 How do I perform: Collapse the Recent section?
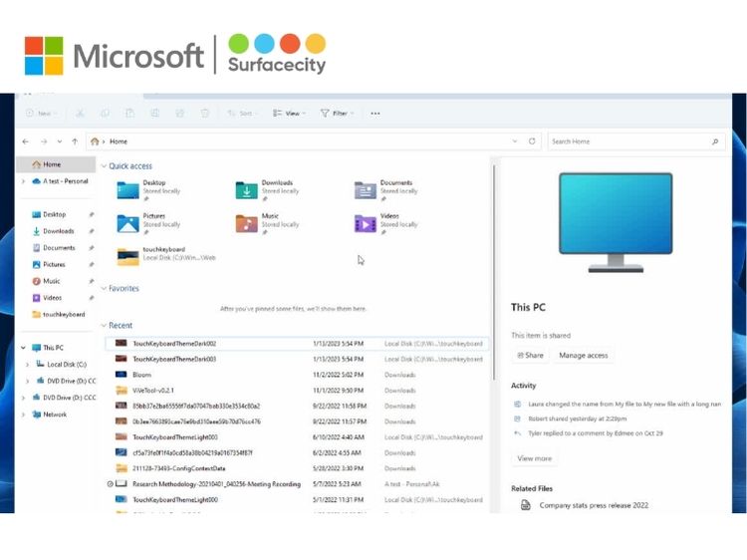[x=103, y=326]
